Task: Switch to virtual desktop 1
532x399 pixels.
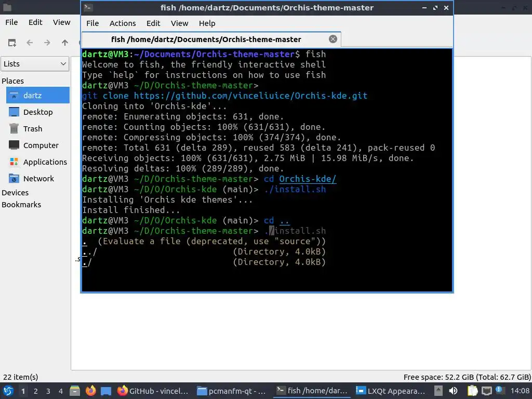Action: pyautogui.click(x=23, y=391)
